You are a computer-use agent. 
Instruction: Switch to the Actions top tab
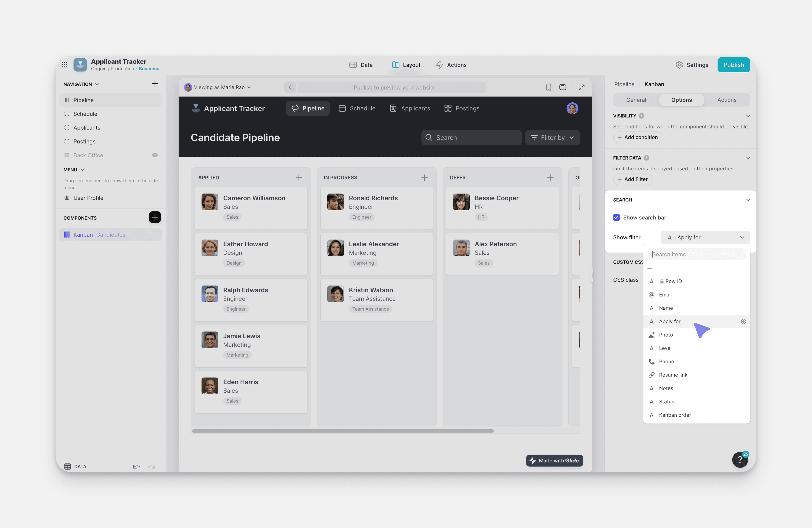(x=451, y=65)
